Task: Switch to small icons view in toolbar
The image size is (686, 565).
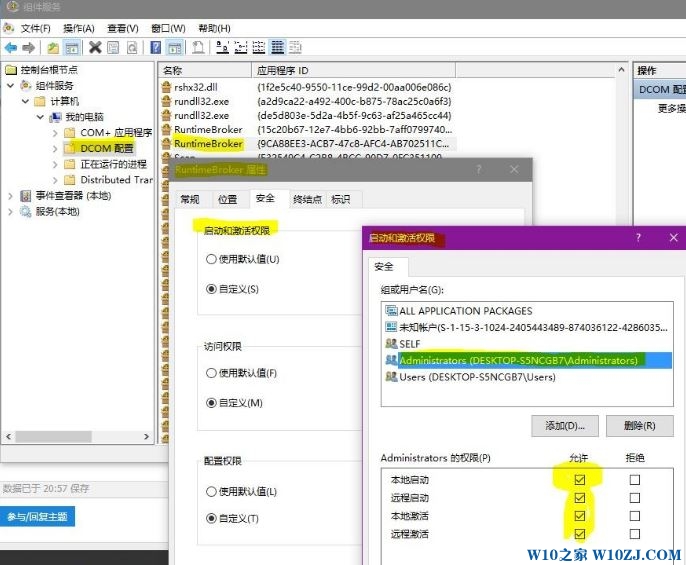Action: [x=241, y=47]
